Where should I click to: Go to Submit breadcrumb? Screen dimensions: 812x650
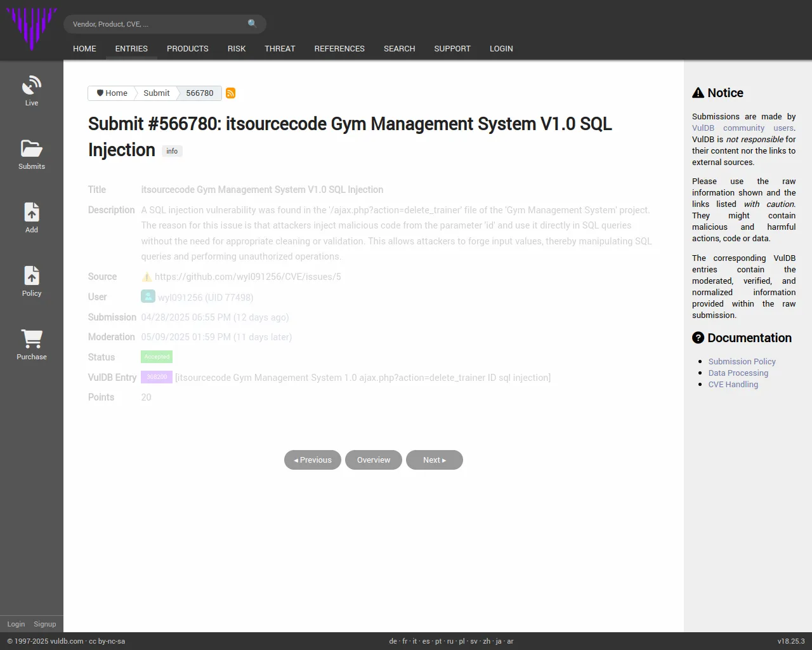(156, 93)
